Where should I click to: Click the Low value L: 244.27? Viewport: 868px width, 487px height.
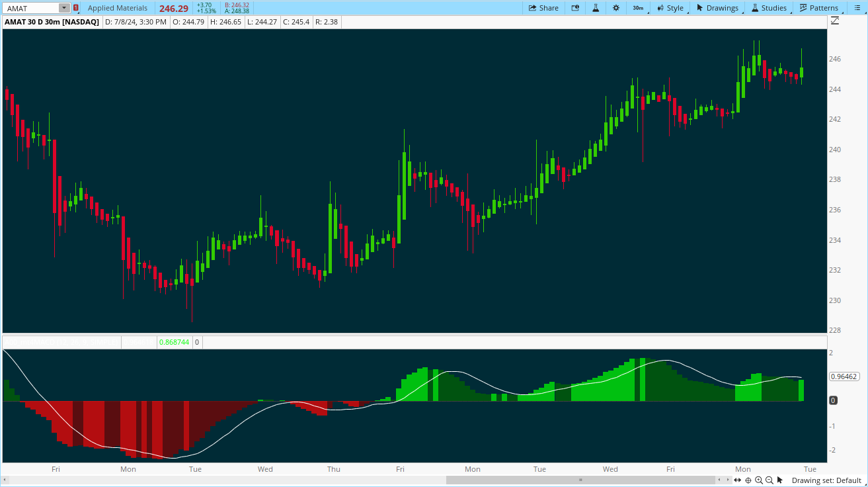pos(262,22)
